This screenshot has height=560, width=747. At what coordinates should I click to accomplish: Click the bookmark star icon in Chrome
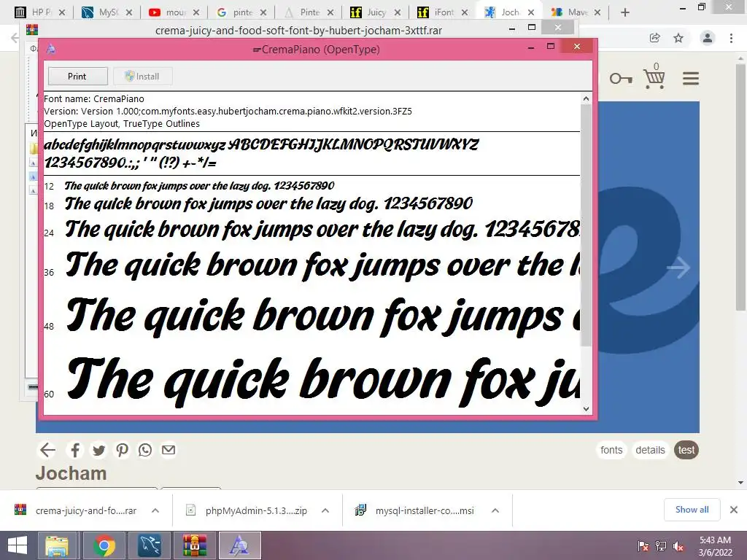pos(678,38)
